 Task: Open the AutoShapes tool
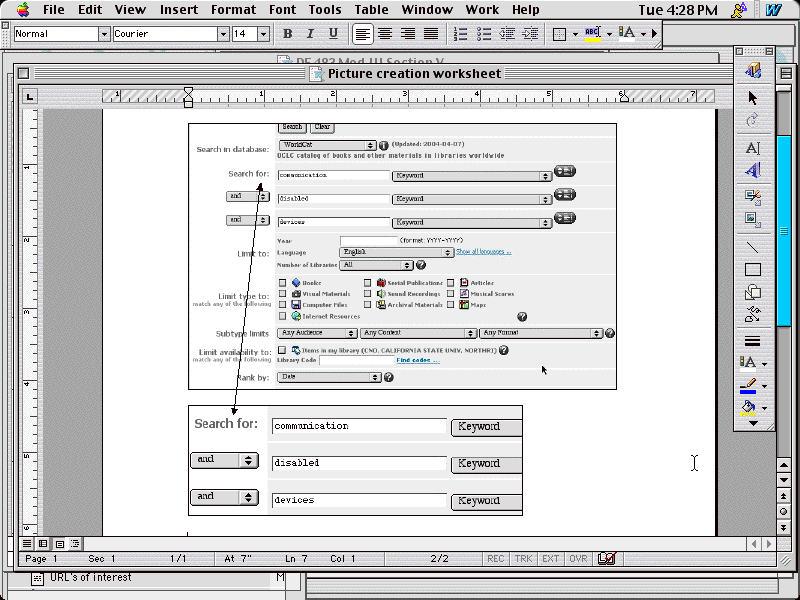pos(753,292)
